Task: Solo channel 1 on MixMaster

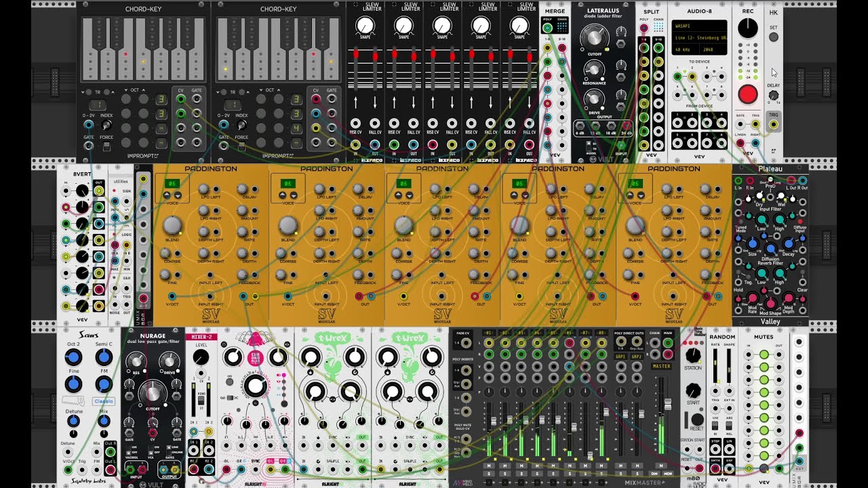Action: tap(489, 474)
